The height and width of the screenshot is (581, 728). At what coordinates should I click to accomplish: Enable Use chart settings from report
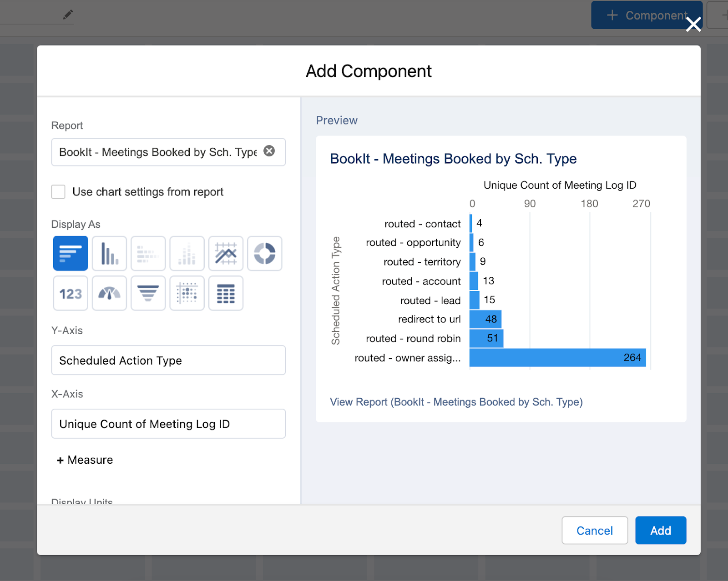pos(58,192)
